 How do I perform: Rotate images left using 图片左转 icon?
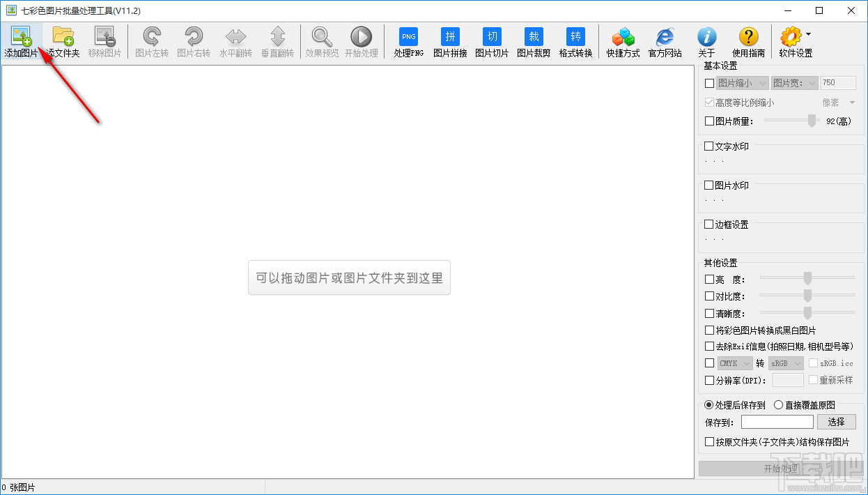[x=151, y=40]
